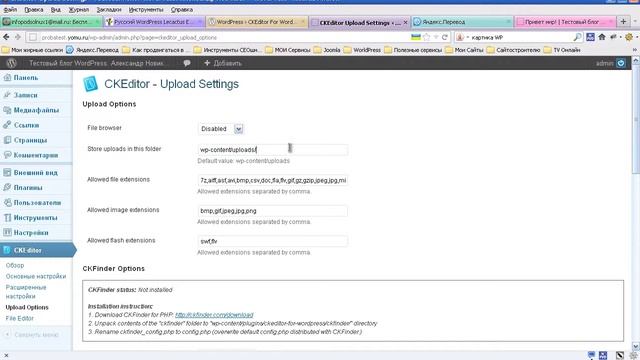
Task: Switch to the infopodsolnuz mail.ru tab
Action: (51, 22)
